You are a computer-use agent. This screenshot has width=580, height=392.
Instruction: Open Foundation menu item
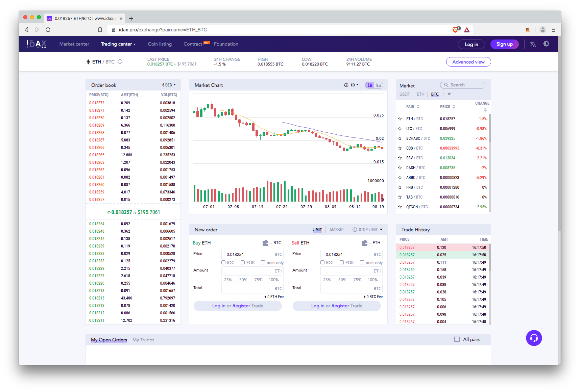point(226,44)
